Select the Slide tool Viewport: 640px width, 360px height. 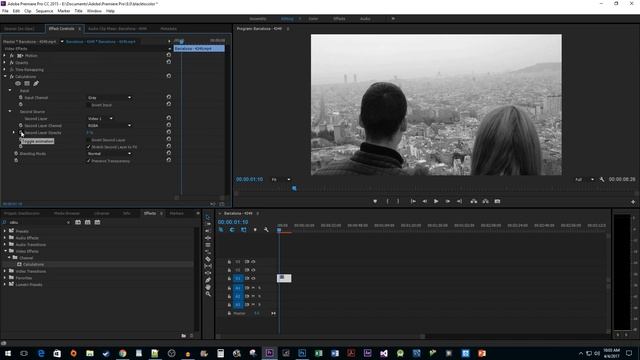208,273
